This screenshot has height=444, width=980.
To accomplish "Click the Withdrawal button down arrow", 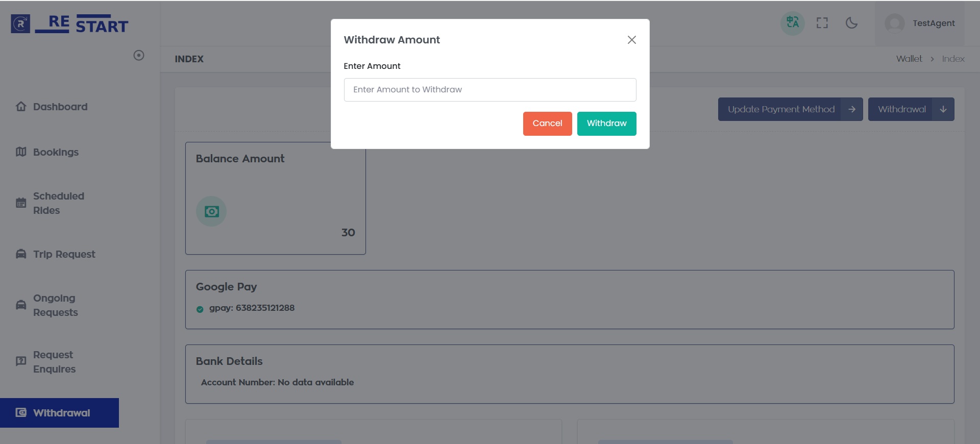I will (x=943, y=109).
